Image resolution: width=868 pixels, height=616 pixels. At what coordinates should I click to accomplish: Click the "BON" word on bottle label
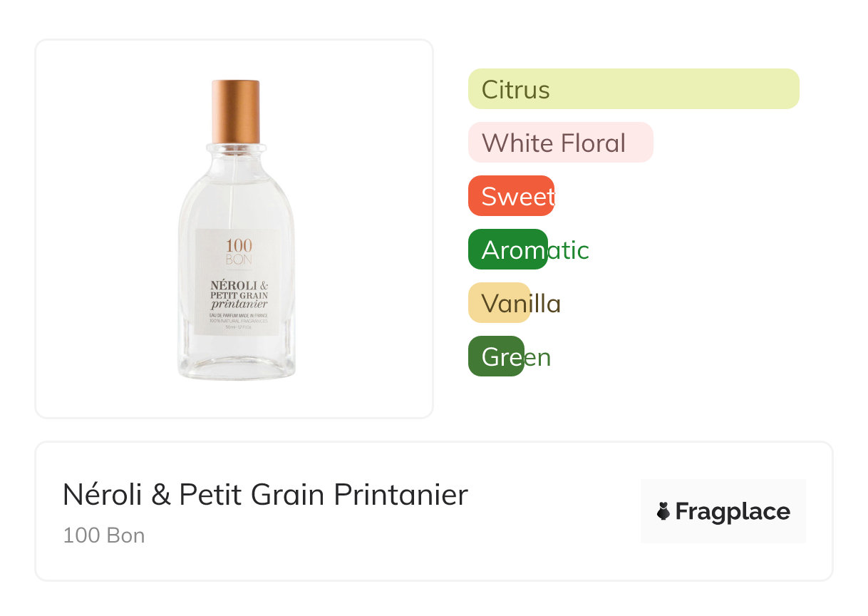pos(238,259)
